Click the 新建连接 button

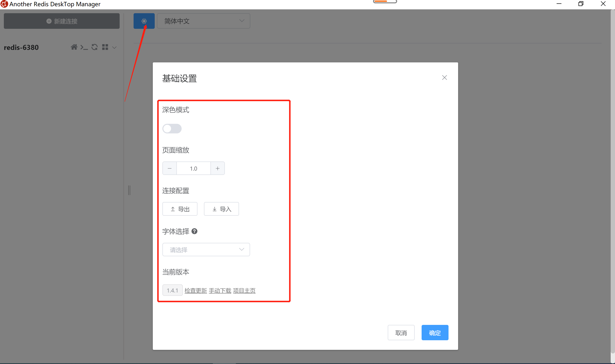coord(62,21)
